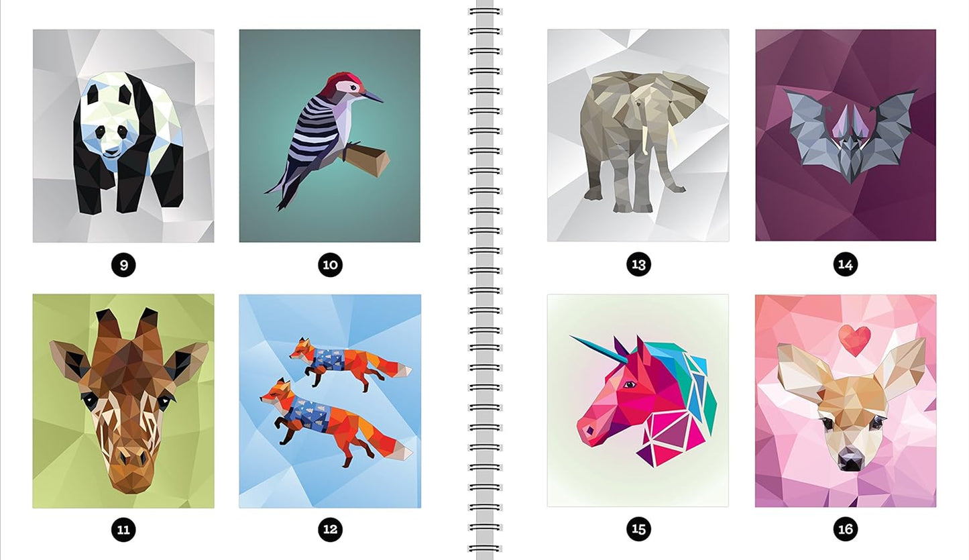Select the number 13 circle label
Screen dimensions: 969x560
click(x=638, y=265)
